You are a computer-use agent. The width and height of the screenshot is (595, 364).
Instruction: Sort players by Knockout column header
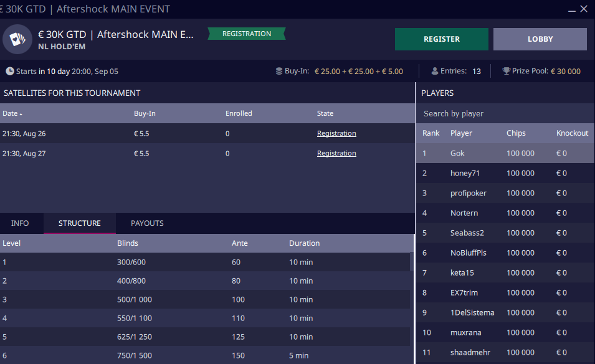point(572,133)
